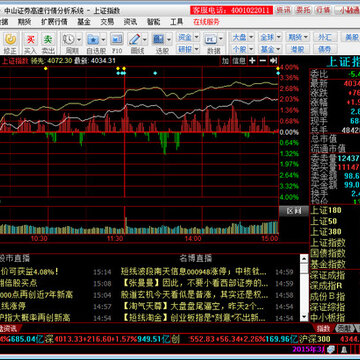Switch to the 指数 bottom tab
Screen dimensions: 360x360
click(323, 328)
